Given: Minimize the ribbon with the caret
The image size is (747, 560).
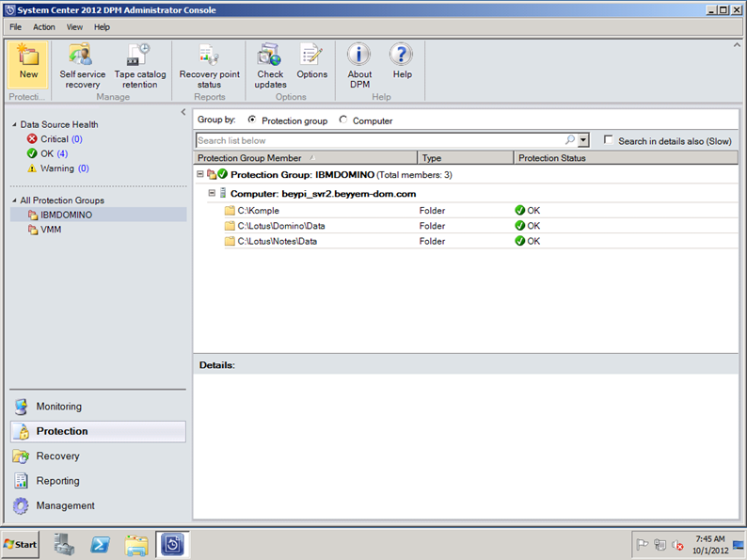Looking at the screenshot, I should point(737,45).
